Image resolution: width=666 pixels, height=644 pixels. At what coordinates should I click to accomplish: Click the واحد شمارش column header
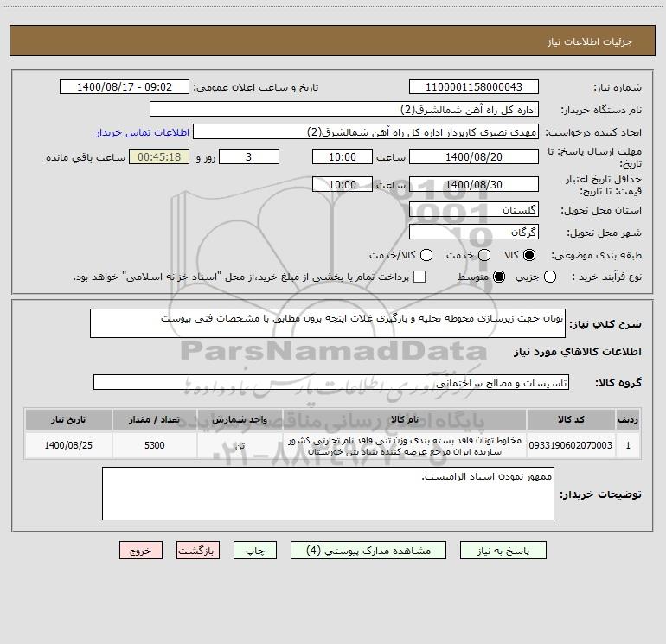pyautogui.click(x=240, y=419)
